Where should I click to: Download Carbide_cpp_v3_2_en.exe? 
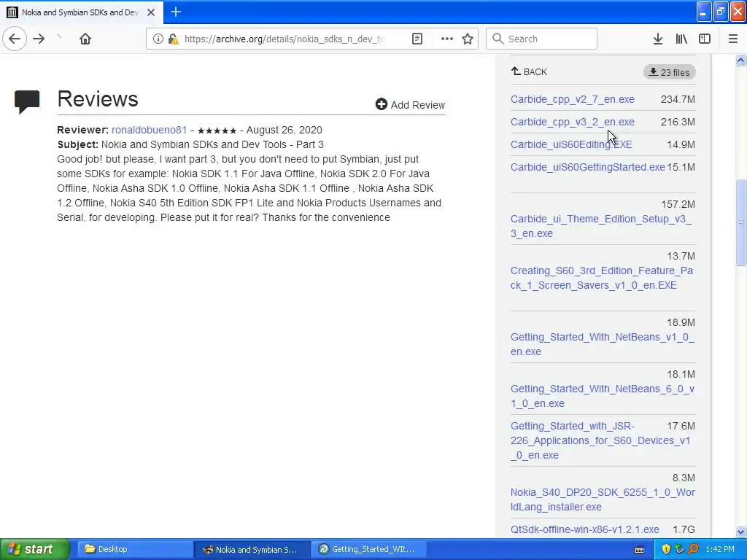coord(572,122)
